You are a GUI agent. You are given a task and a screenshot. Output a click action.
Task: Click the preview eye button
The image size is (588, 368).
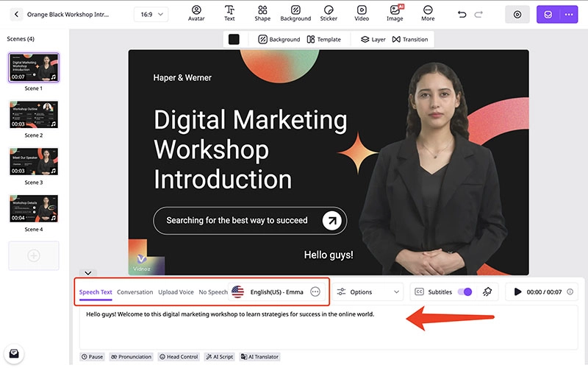click(517, 15)
